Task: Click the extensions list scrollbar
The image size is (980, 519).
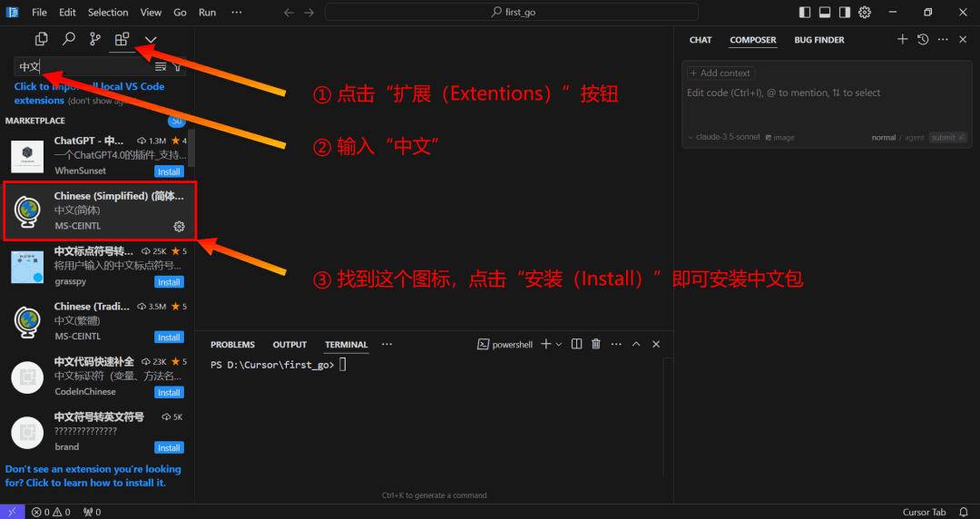Action: click(191, 148)
